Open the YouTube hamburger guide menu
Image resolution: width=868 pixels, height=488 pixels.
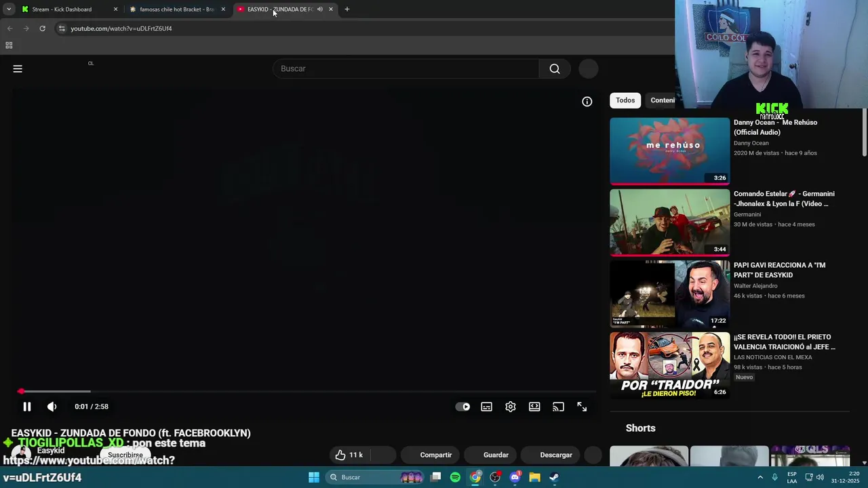pos(18,68)
